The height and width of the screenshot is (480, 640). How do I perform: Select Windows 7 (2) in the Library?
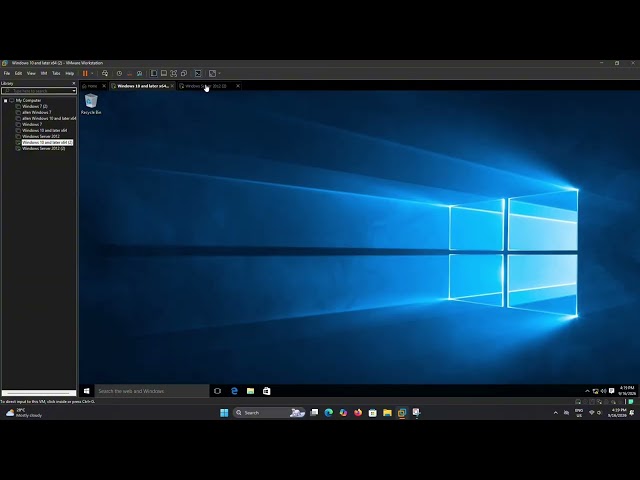[35, 106]
